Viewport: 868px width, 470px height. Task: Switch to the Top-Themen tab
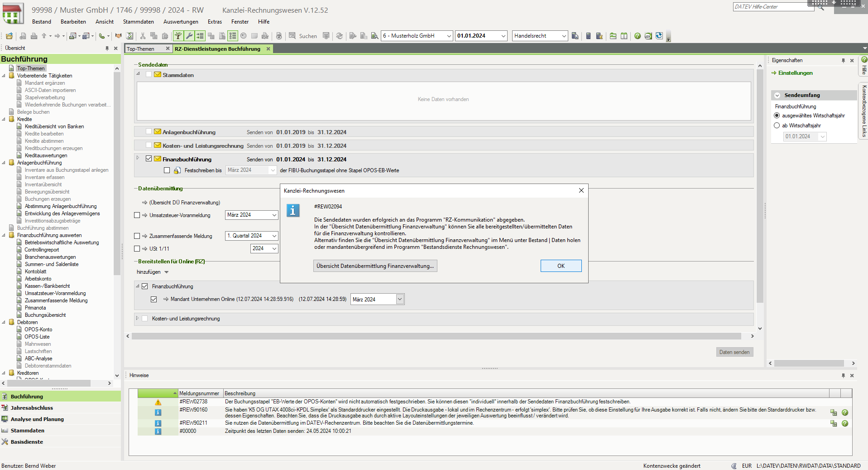[x=141, y=49]
